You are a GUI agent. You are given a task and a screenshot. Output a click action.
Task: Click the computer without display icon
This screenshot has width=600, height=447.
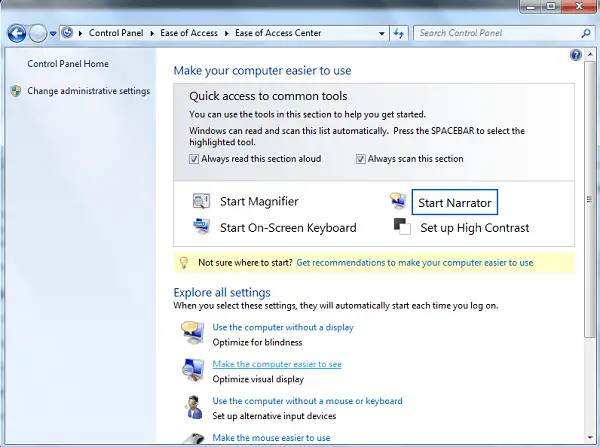[193, 333]
